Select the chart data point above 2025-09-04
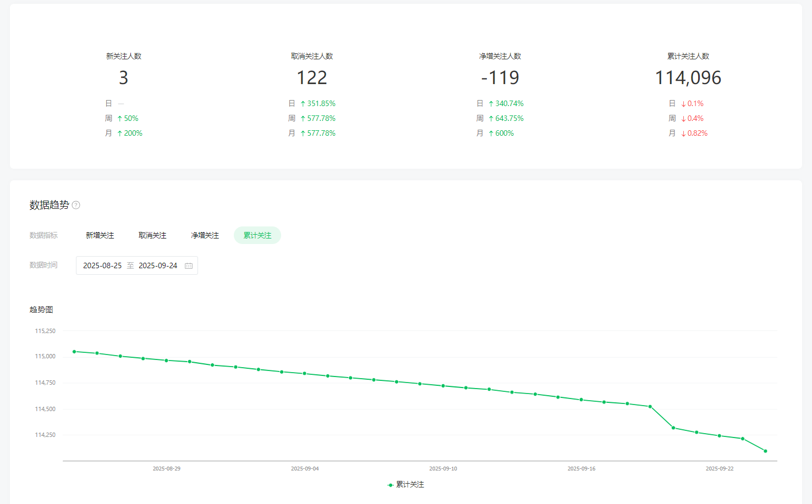The image size is (812, 504). 305,373
